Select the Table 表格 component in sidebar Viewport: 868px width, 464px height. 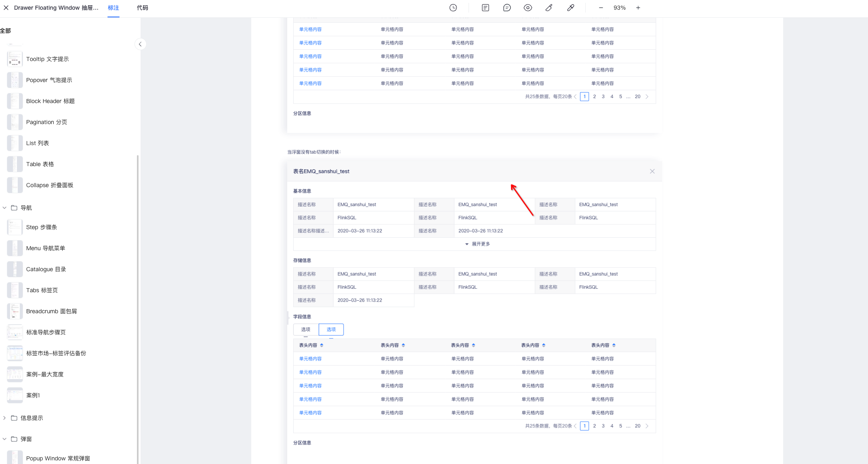40,164
